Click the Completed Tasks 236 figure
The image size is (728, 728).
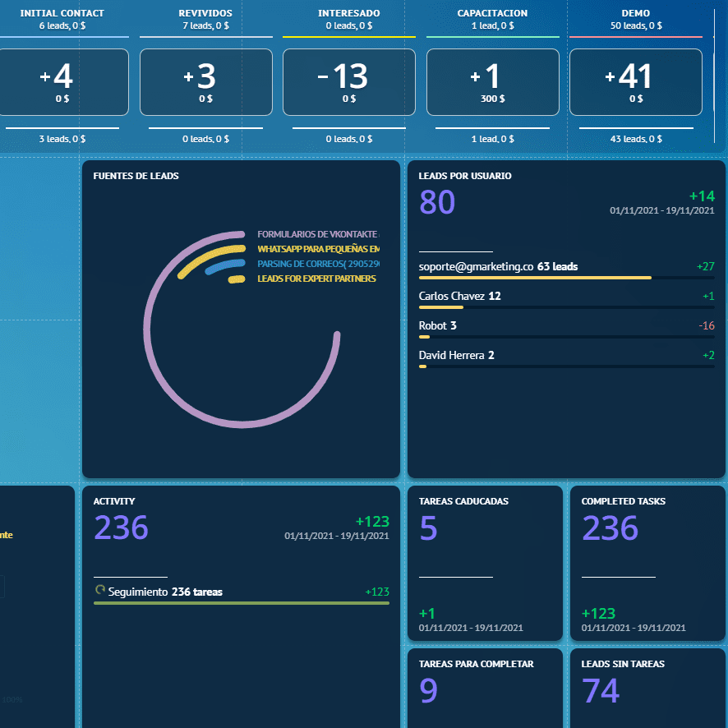[x=610, y=528]
